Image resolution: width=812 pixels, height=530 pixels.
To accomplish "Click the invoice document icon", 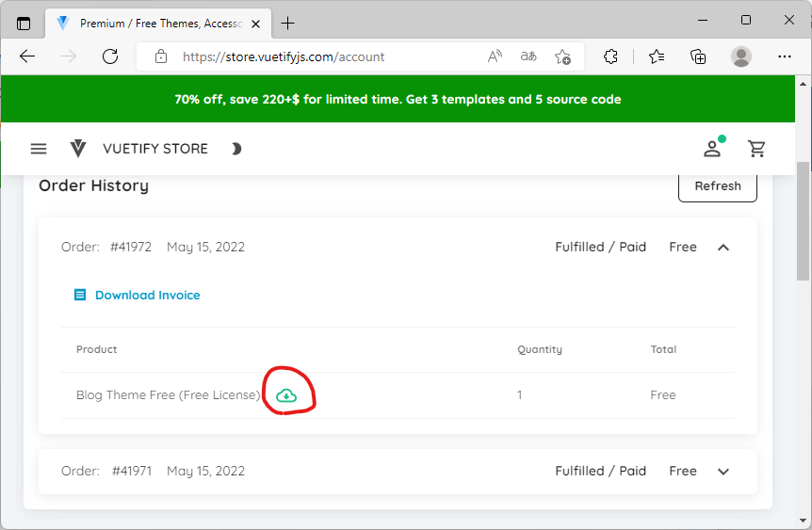I will tap(80, 295).
